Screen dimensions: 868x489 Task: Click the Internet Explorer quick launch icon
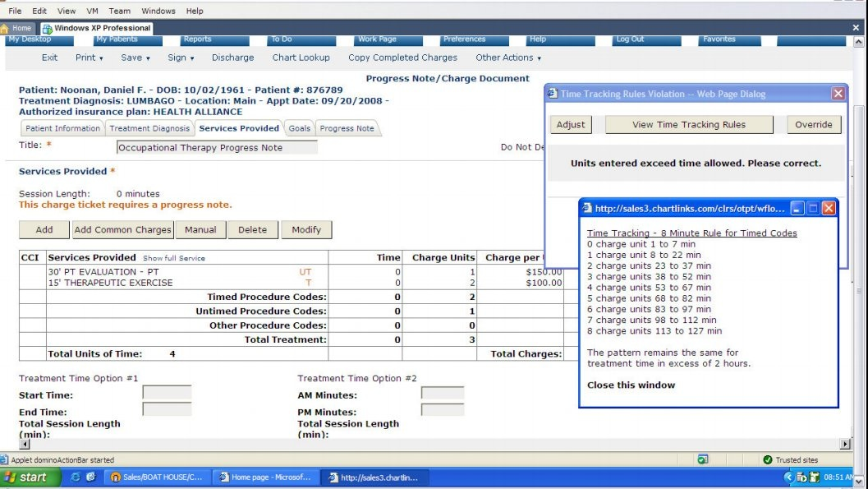[76, 477]
